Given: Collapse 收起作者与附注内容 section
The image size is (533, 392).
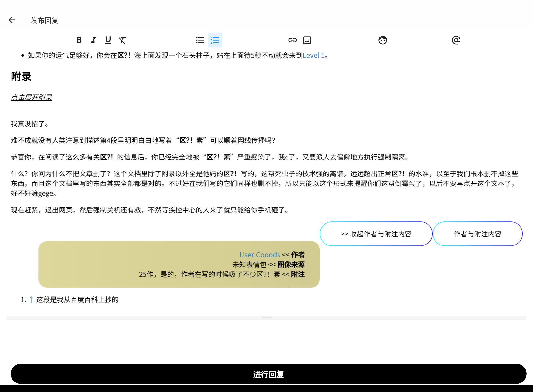Looking at the screenshot, I should [376, 234].
